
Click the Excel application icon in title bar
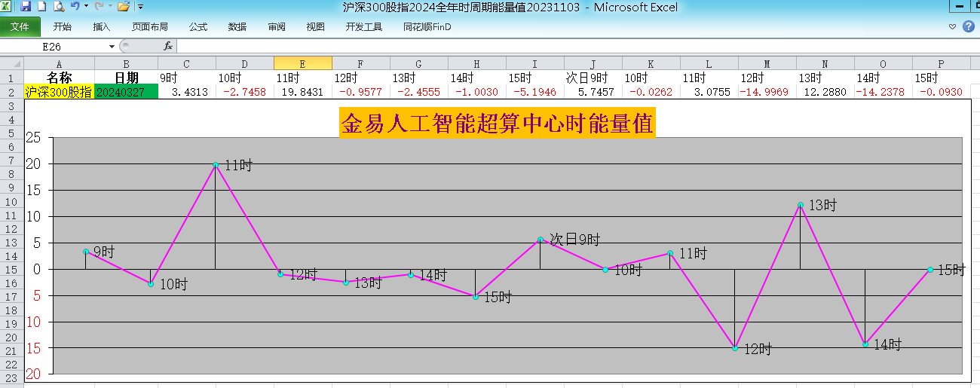click(7, 7)
